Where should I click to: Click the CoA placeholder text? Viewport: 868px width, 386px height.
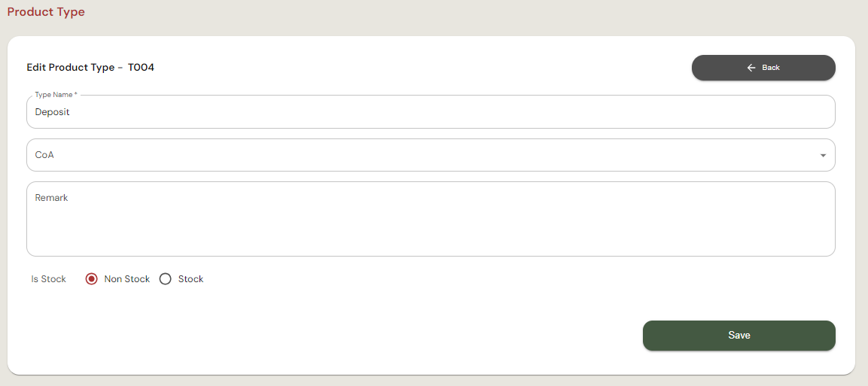pyautogui.click(x=44, y=155)
